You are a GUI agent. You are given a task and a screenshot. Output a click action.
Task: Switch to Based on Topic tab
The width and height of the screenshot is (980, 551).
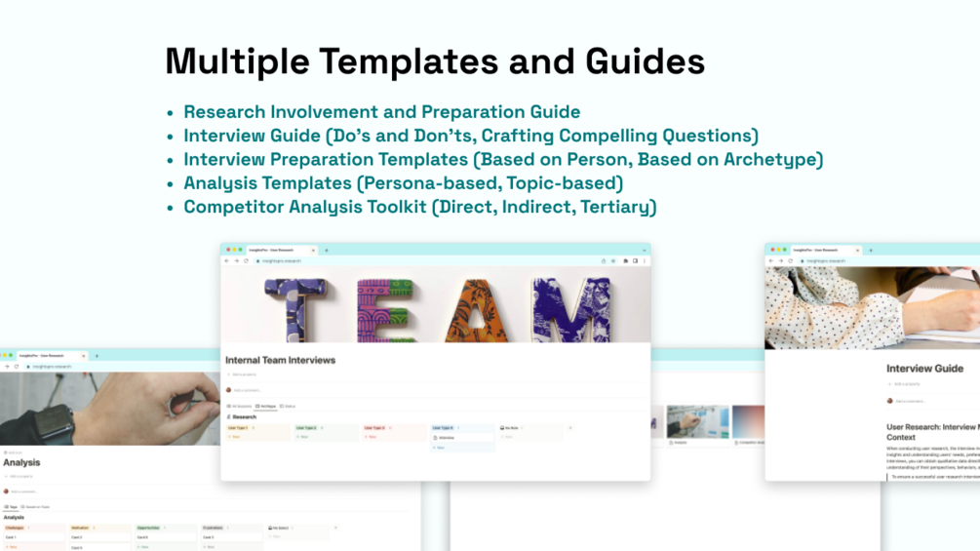36,507
